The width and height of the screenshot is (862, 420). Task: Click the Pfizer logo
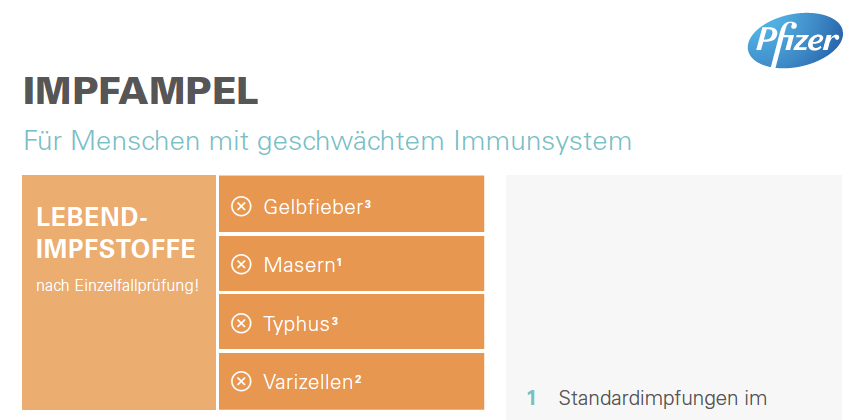tap(795, 41)
